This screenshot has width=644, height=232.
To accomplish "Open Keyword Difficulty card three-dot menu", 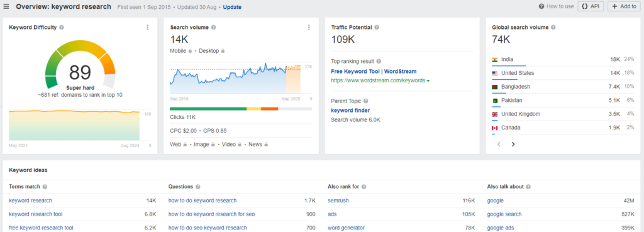I will pyautogui.click(x=147, y=28).
